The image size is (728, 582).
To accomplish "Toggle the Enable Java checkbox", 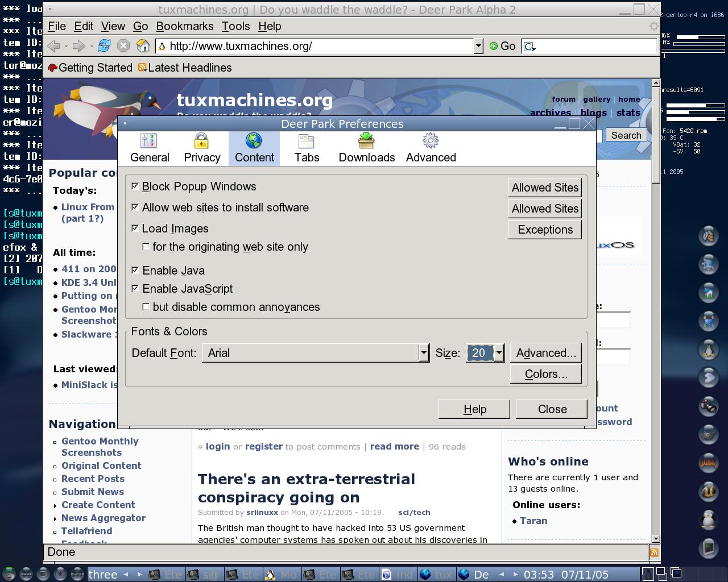I will [135, 271].
